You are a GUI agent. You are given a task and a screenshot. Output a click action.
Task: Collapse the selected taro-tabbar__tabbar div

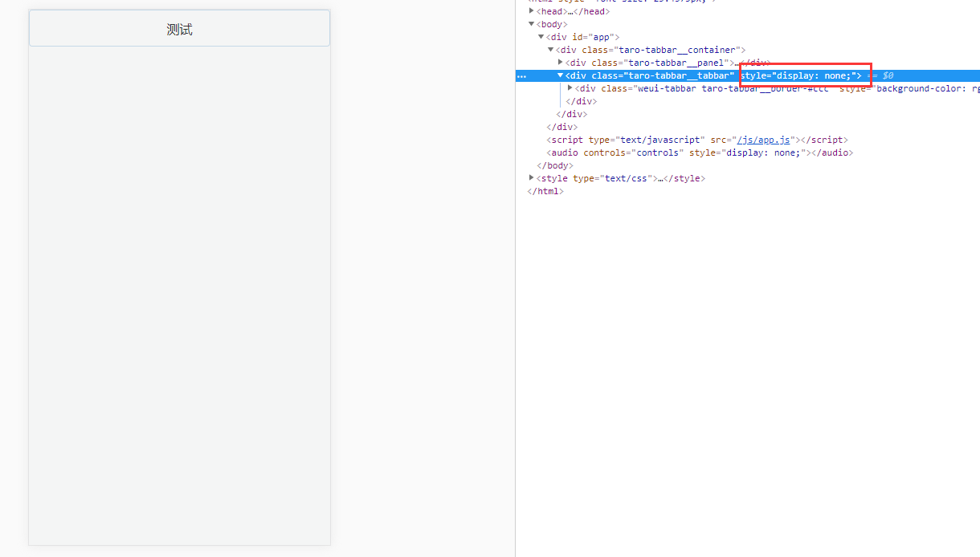tap(560, 75)
